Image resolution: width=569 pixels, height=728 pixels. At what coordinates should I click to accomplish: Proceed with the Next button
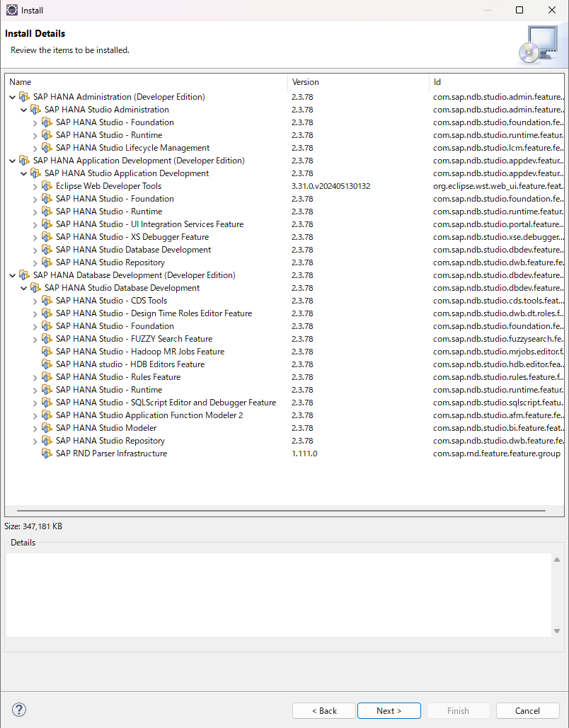pos(389,710)
